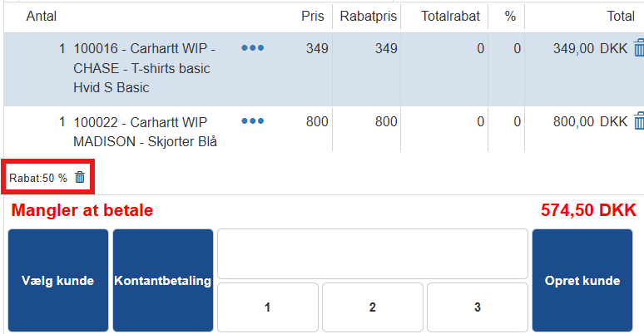
Task: Click the Totalrabat column header
Action: coord(444,16)
